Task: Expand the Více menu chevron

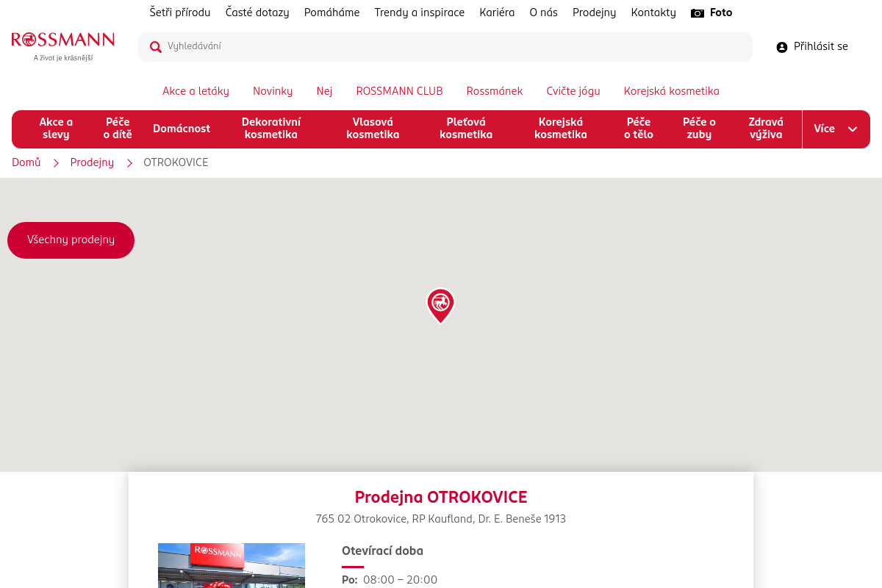Action: (853, 129)
